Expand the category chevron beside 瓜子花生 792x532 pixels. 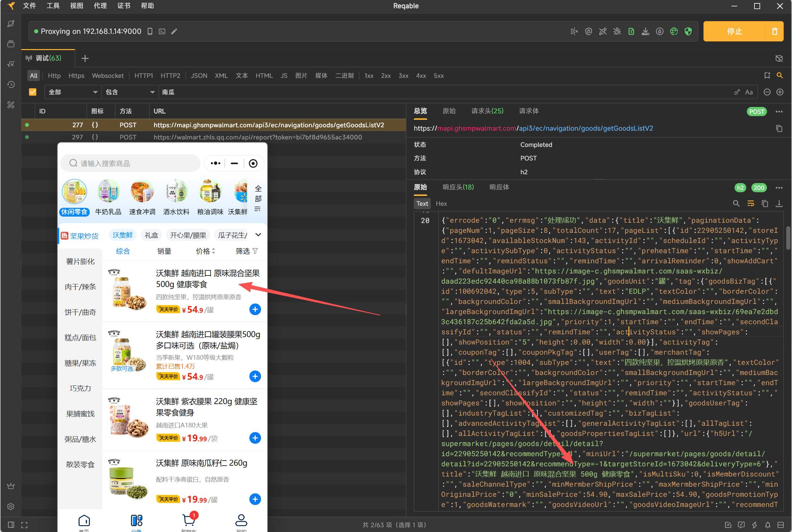click(258, 235)
